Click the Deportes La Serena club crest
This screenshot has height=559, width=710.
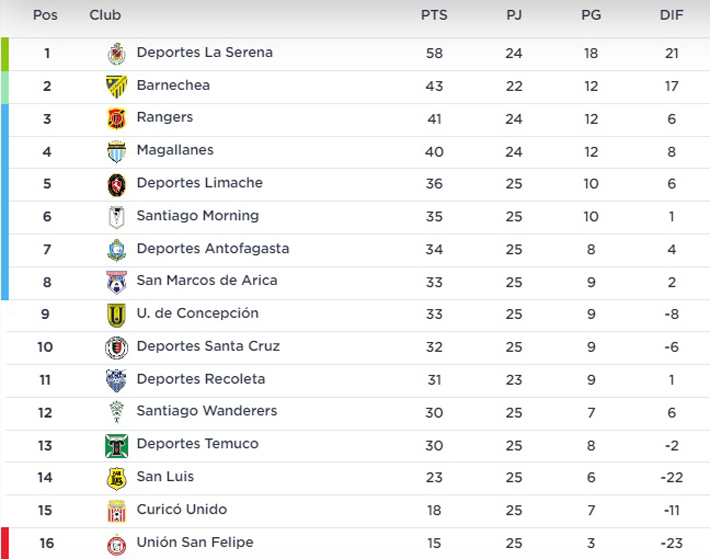point(117,54)
